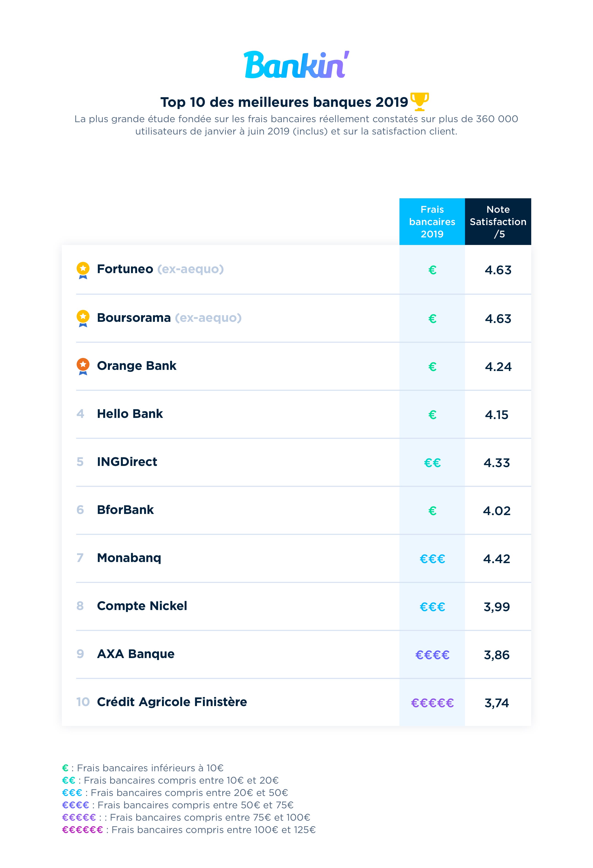Click the triple euro symbol for Monabanq
This screenshot has height=868, width=593.
[x=432, y=559]
